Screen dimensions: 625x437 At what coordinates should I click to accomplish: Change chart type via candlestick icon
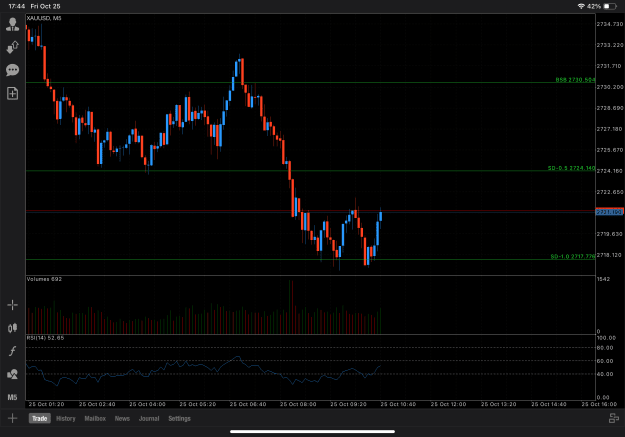tap(12, 328)
